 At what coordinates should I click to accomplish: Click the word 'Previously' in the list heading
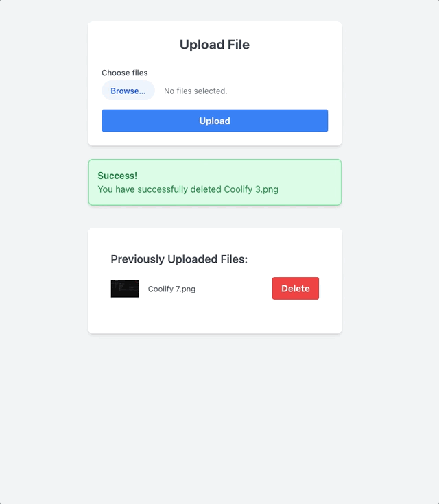138,259
